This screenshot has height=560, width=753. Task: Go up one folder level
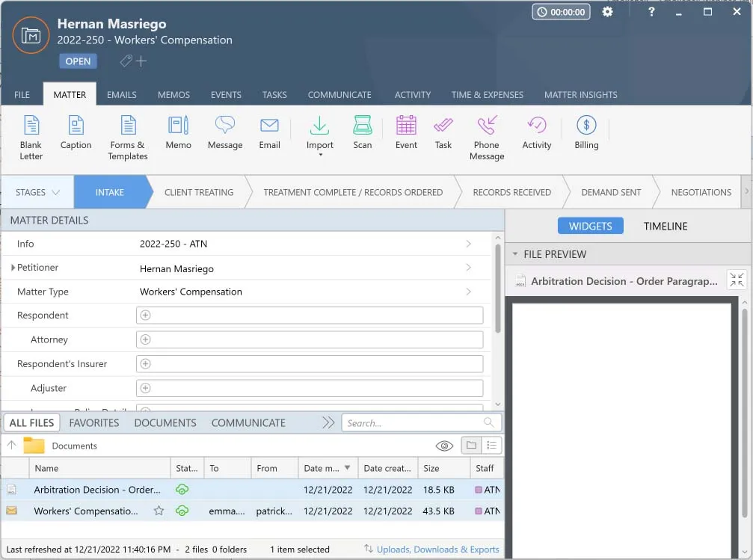11,445
